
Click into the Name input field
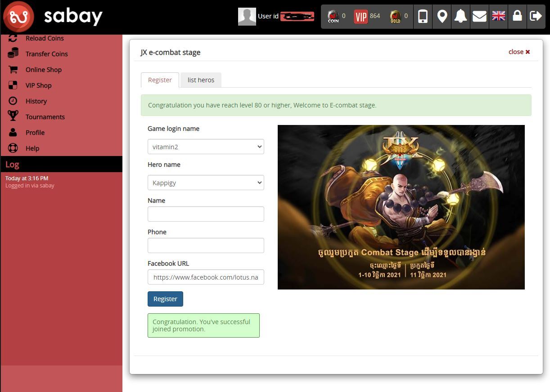[206, 214]
